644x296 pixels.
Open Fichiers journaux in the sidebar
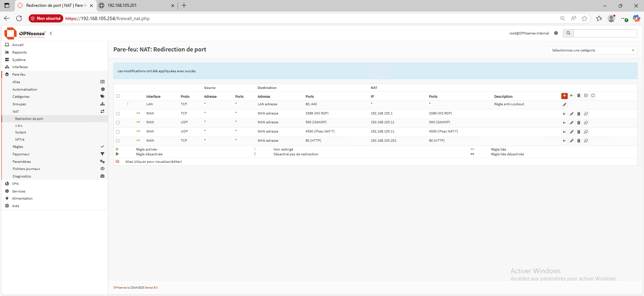(x=26, y=169)
